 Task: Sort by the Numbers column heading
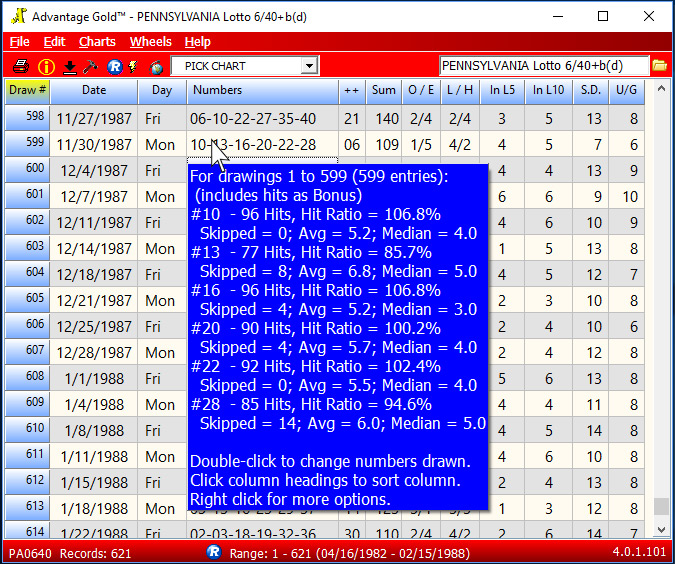click(x=262, y=91)
